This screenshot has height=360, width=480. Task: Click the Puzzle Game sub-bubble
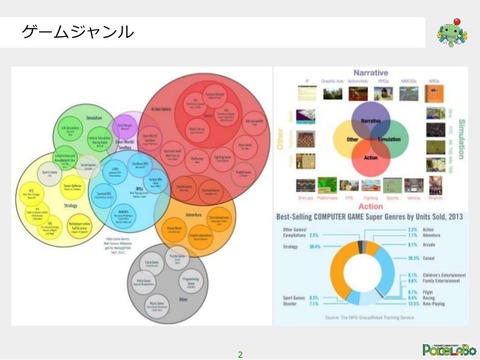(x=177, y=257)
